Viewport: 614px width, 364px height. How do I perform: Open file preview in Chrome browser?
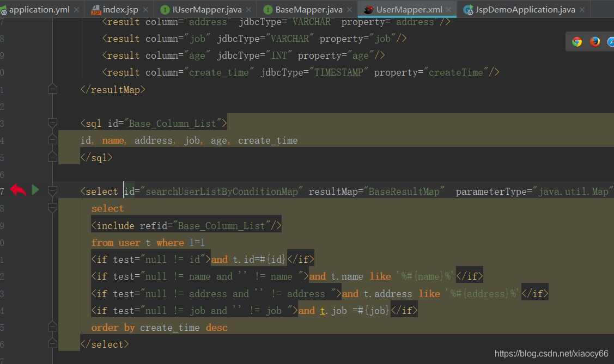tap(577, 42)
